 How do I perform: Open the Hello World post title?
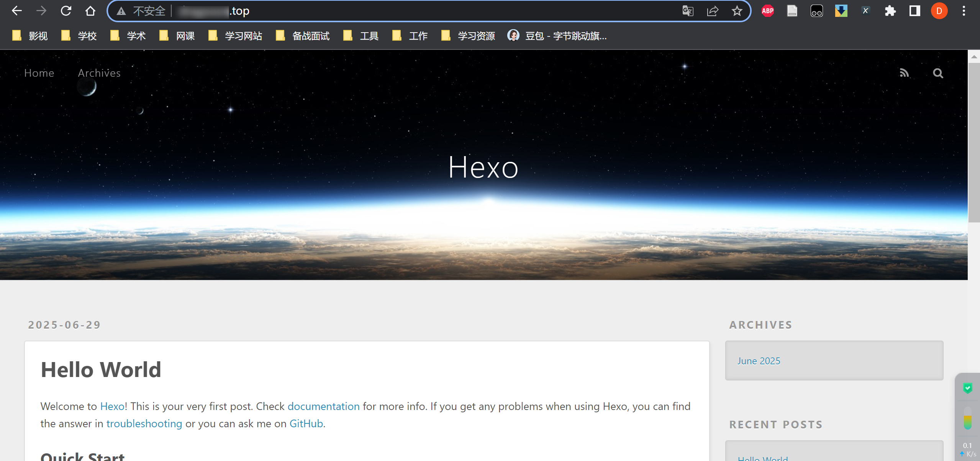click(101, 370)
